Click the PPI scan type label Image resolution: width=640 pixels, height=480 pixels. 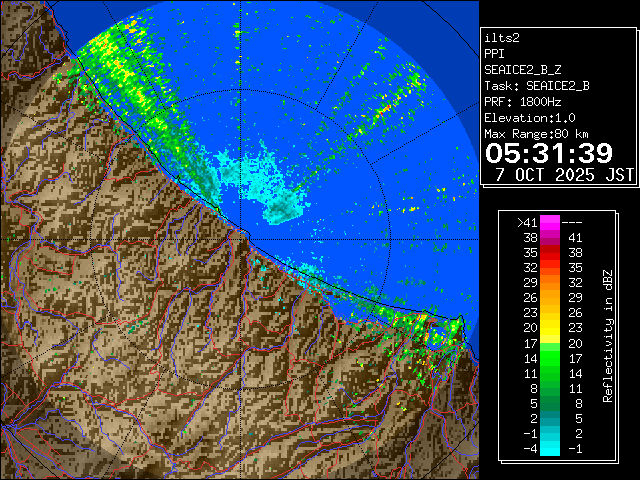[496, 53]
